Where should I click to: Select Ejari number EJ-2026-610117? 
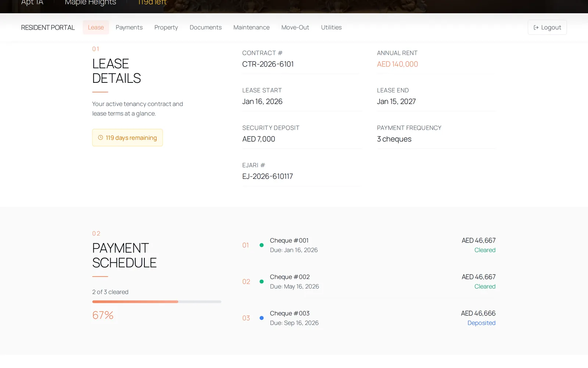click(268, 176)
